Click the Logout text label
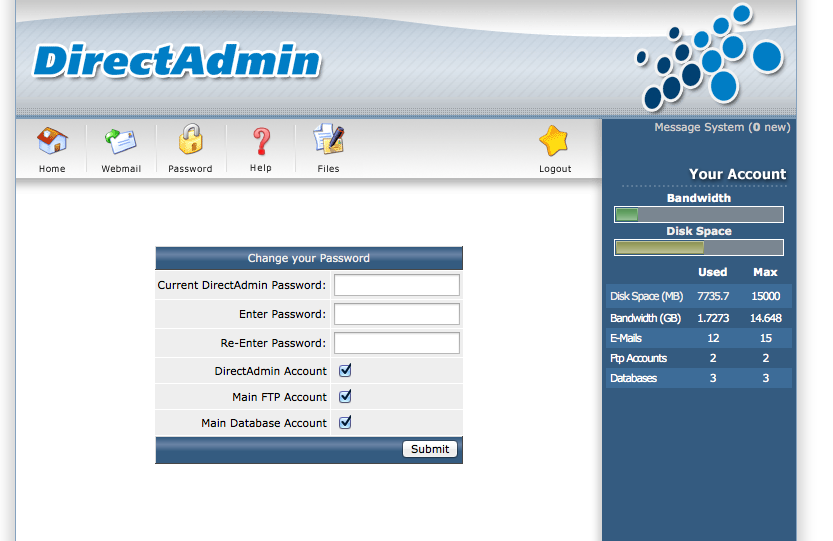833x541 pixels. coord(555,169)
